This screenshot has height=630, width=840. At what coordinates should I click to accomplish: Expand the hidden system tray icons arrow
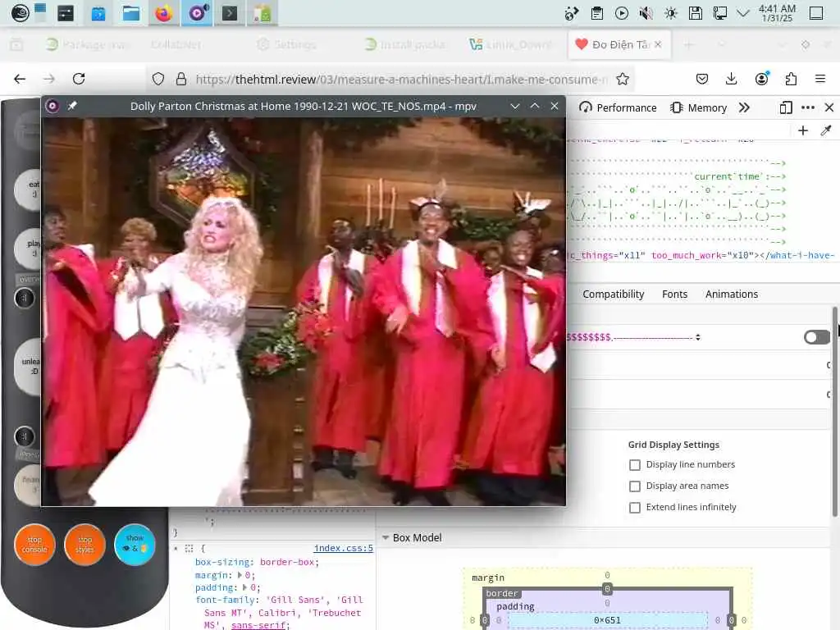pyautogui.click(x=743, y=13)
